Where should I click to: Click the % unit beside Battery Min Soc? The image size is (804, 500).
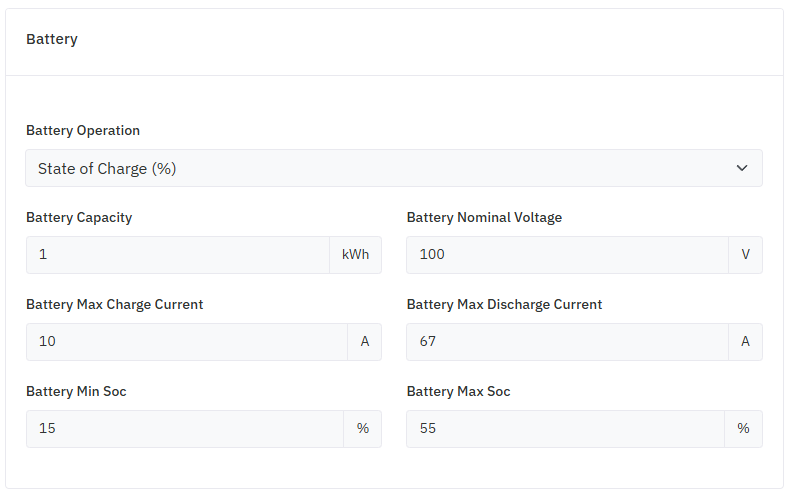(x=362, y=429)
